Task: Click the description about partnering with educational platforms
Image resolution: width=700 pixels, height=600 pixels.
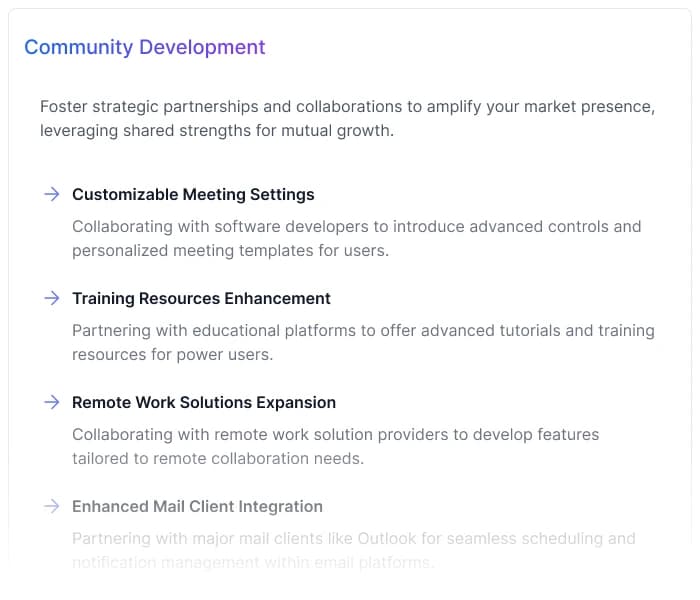Action: pyautogui.click(x=363, y=342)
